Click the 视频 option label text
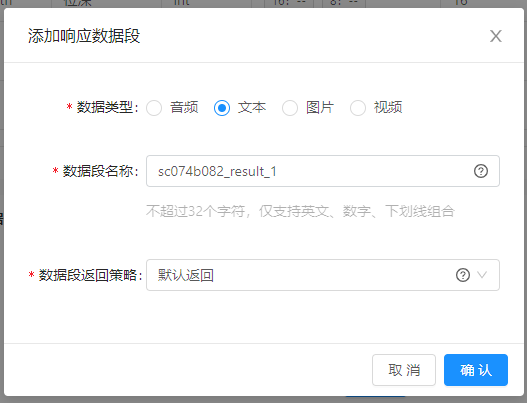Screen dimensions: 527x403 (388, 108)
